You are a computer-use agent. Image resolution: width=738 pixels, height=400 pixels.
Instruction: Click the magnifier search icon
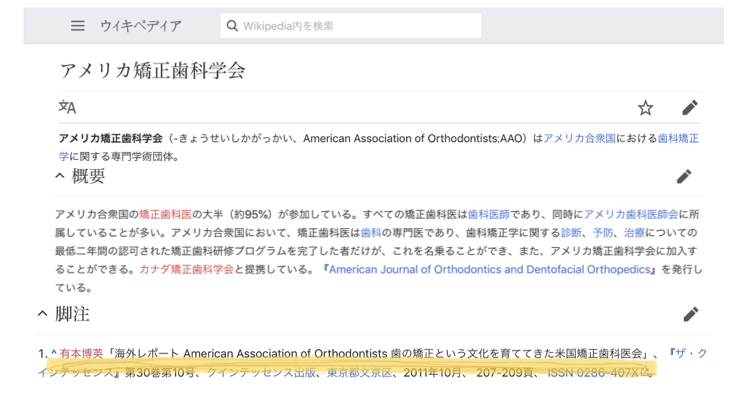(232, 26)
